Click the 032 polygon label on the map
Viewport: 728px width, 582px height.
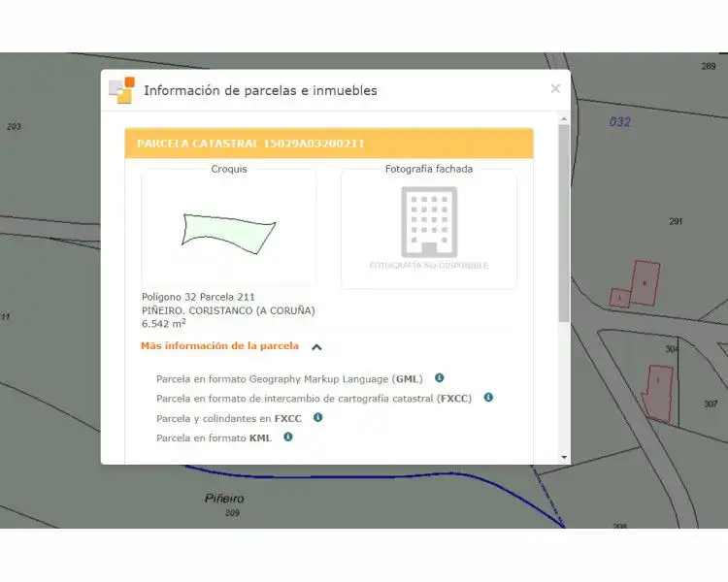click(620, 122)
